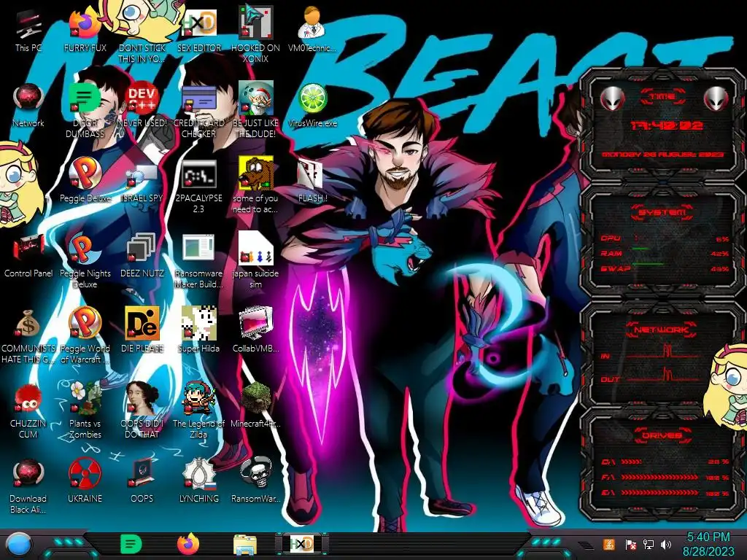Click the DRIVES widget header

[x=662, y=435]
